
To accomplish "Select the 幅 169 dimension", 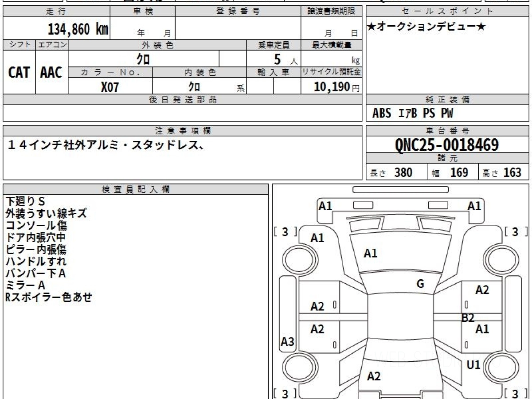I will pyautogui.click(x=450, y=172).
